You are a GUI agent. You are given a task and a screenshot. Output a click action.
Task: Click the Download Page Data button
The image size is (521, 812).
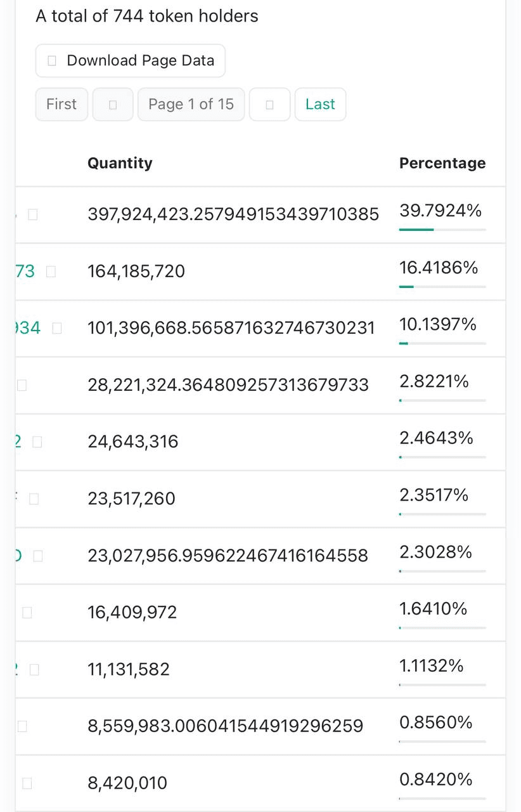tap(130, 61)
